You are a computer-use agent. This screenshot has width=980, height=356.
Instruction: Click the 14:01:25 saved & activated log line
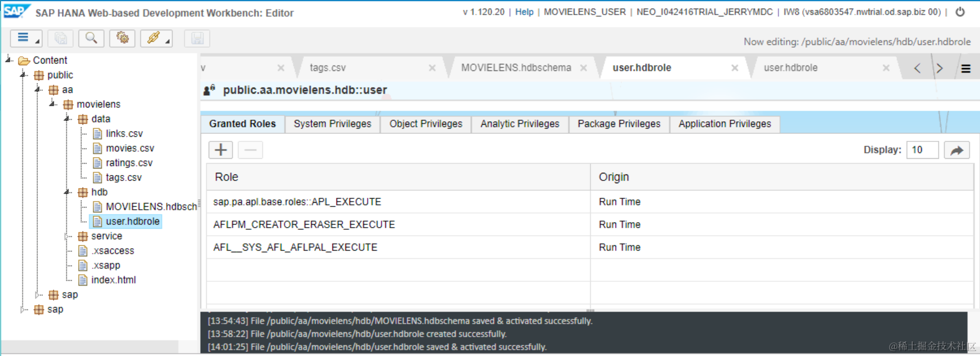pos(377,347)
